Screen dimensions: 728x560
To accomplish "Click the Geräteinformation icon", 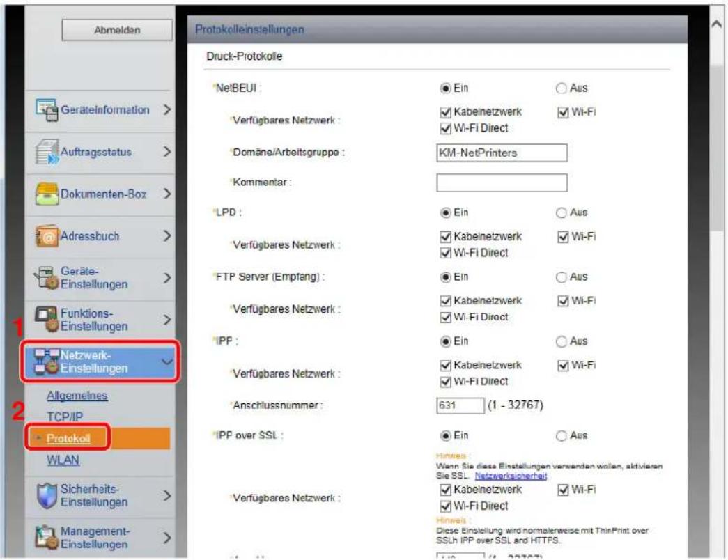I will point(47,110).
